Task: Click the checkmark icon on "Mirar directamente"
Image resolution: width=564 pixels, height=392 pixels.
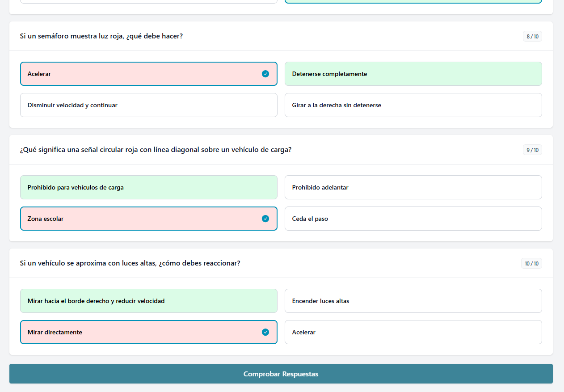Action: point(265,332)
